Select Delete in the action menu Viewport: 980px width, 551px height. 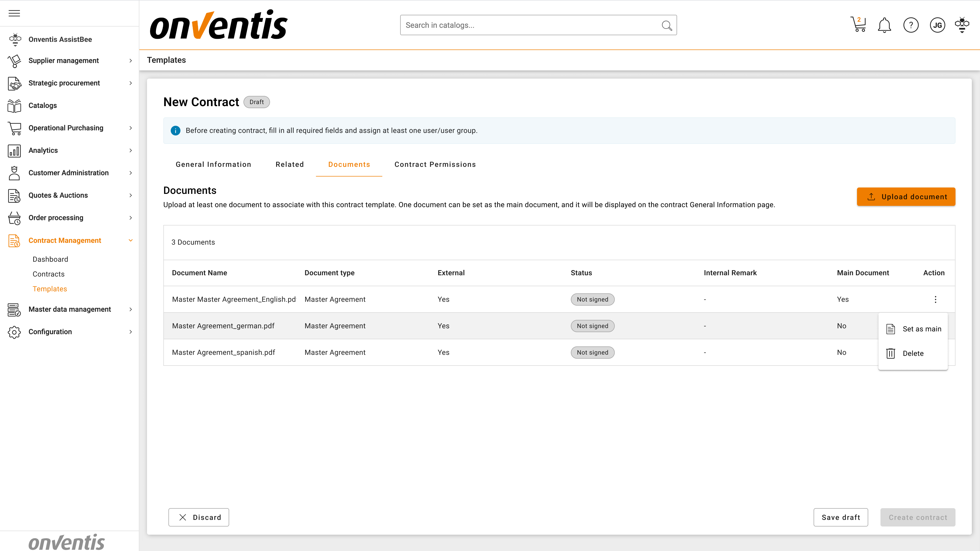click(913, 353)
